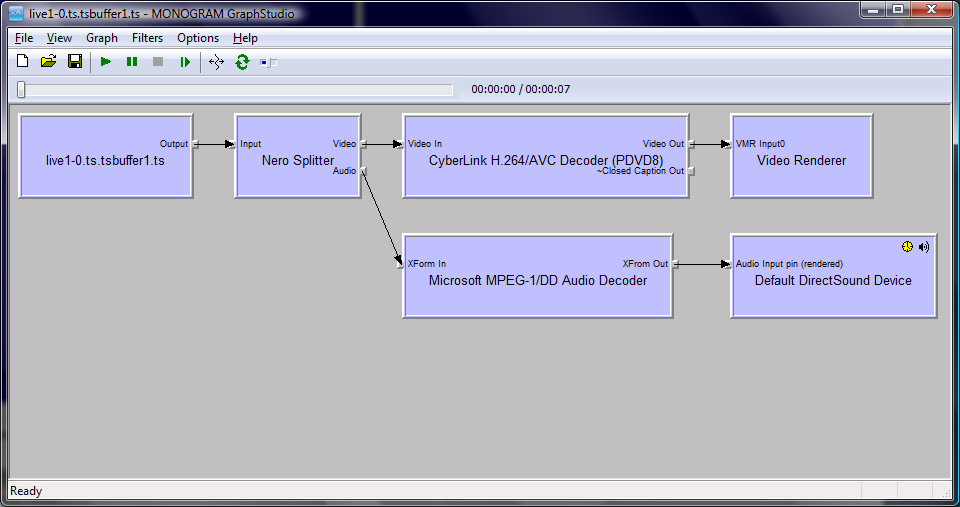Click the Ready status bar text

[x=26, y=491]
